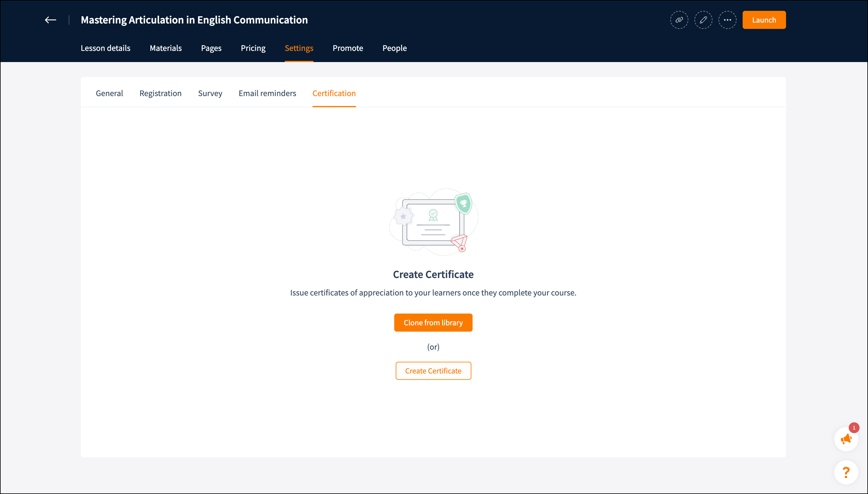868x494 pixels.
Task: Open the Lesson details tab
Action: pos(105,48)
